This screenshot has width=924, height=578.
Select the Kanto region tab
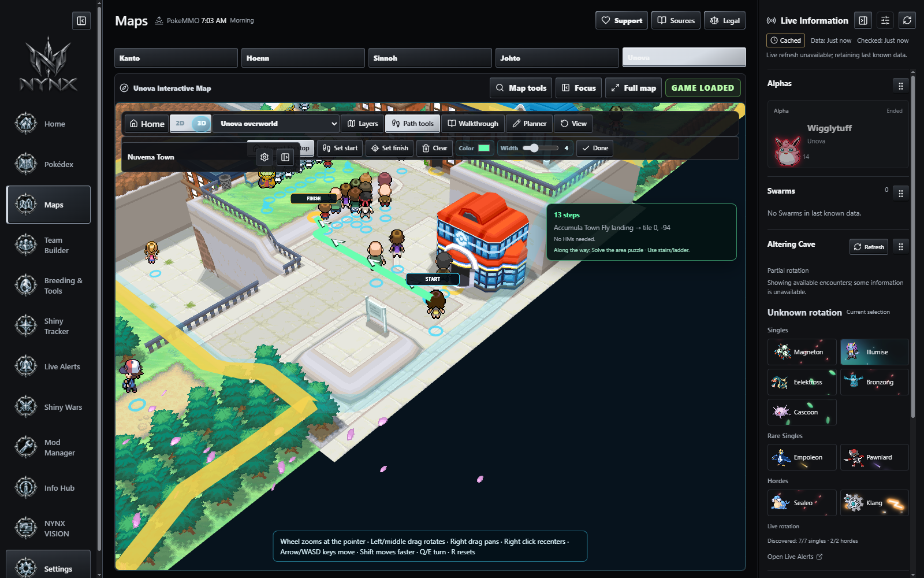coord(176,58)
